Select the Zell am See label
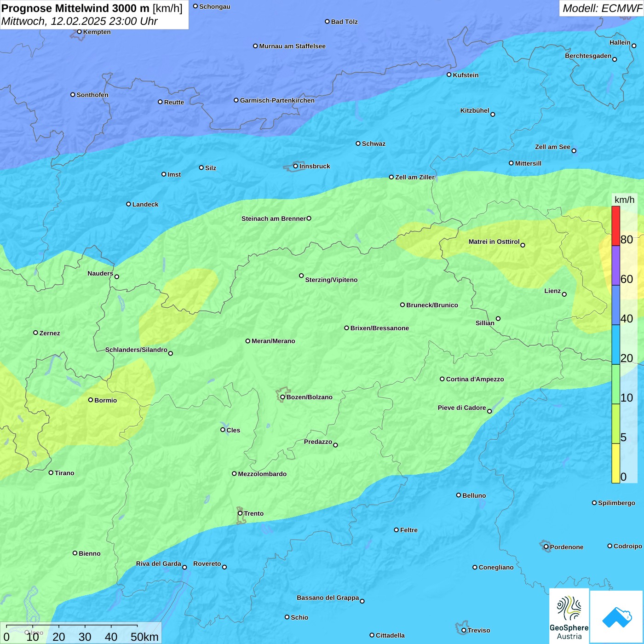This screenshot has width=644, height=644. pos(552,147)
